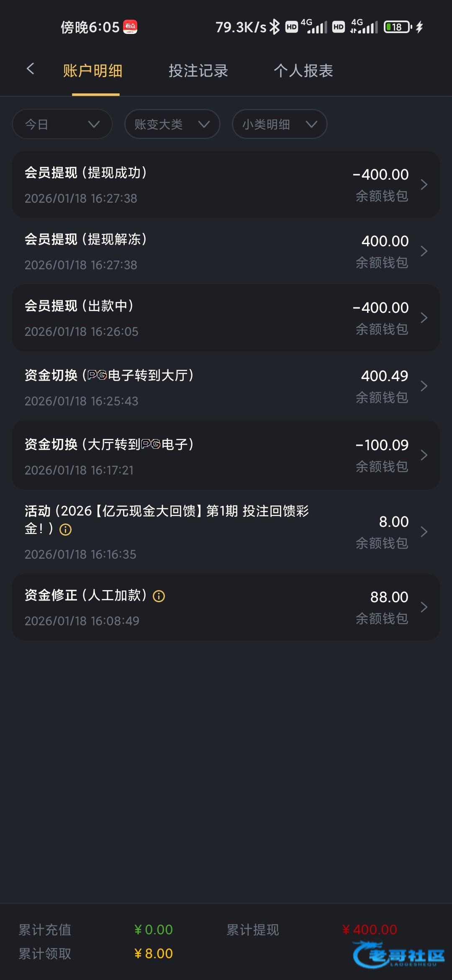
Task: Open the 今日 date filter dropdown
Action: point(62,124)
